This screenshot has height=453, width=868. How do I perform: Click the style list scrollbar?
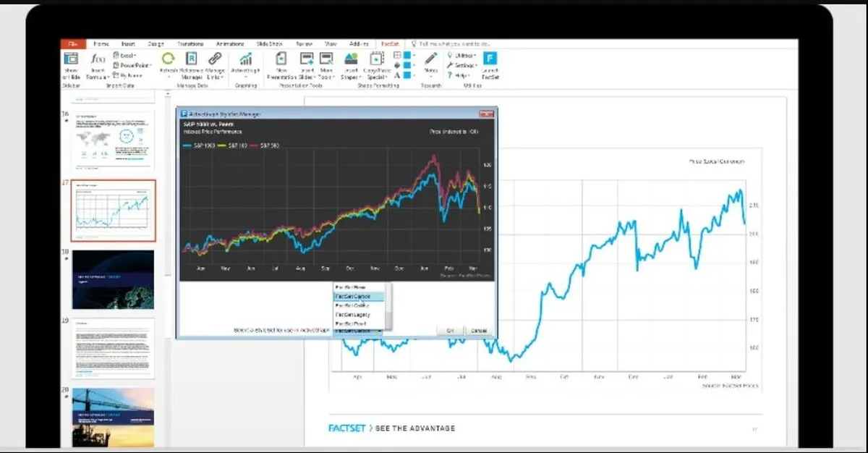click(389, 306)
